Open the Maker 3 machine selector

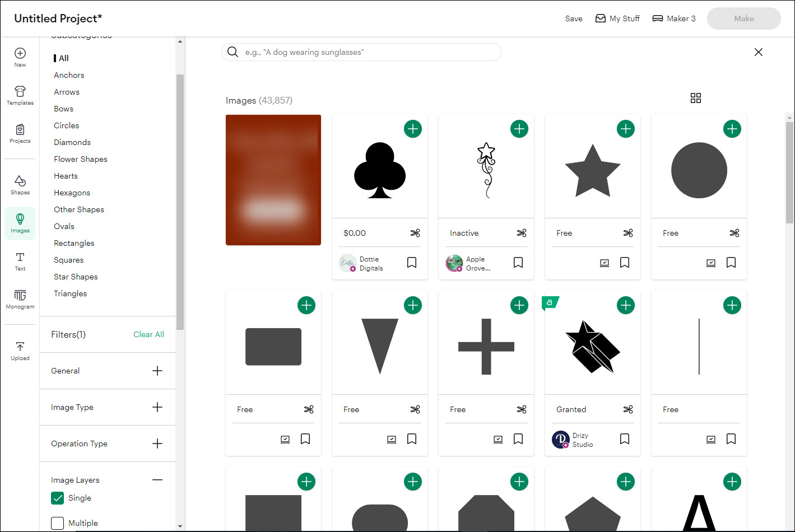coord(674,18)
